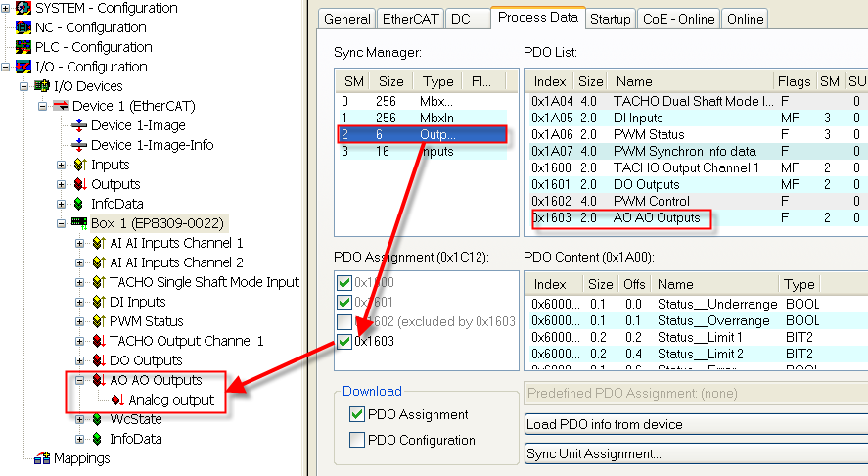The width and height of the screenshot is (868, 476).
Task: Click the SYSTEM - Configuration icon
Action: (23, 8)
